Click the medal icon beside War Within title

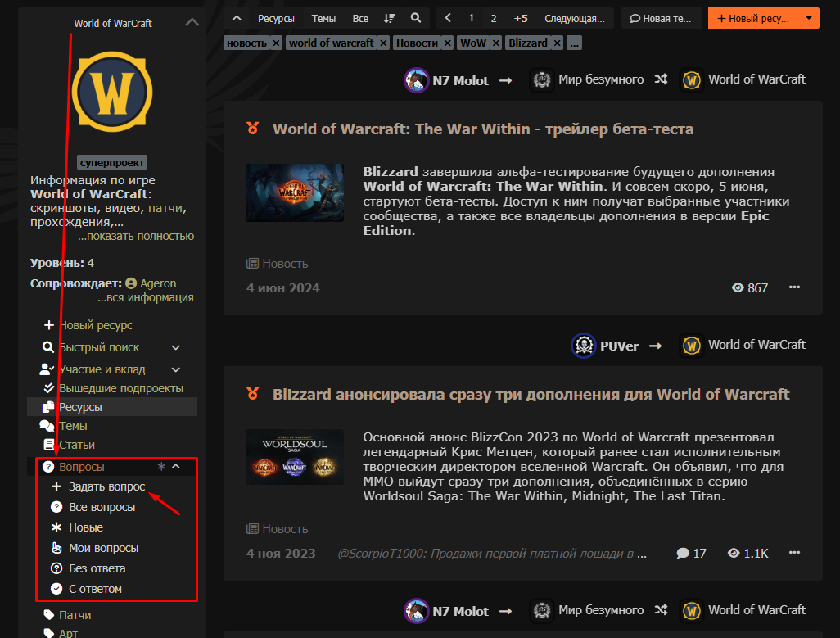[x=253, y=128]
